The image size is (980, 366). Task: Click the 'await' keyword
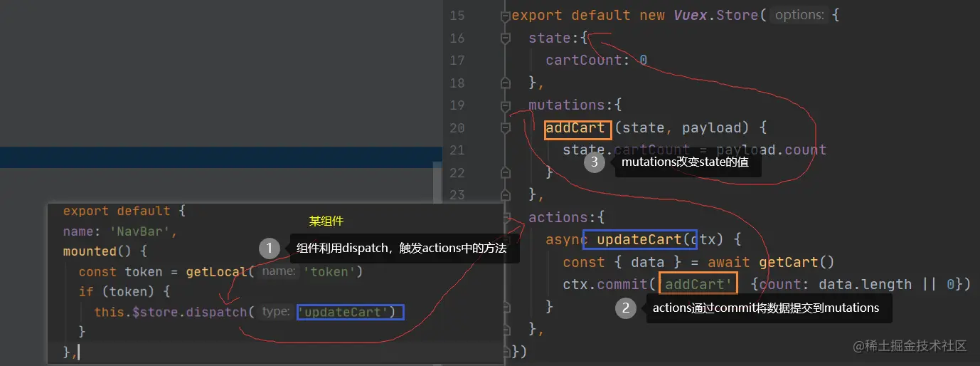point(729,263)
